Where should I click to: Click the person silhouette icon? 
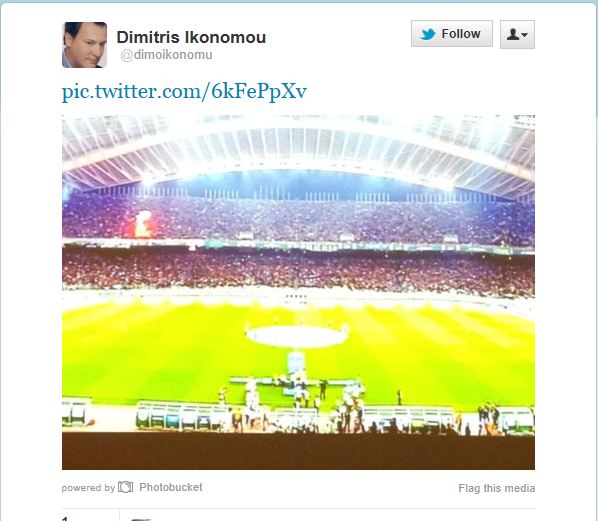pyautogui.click(x=513, y=34)
